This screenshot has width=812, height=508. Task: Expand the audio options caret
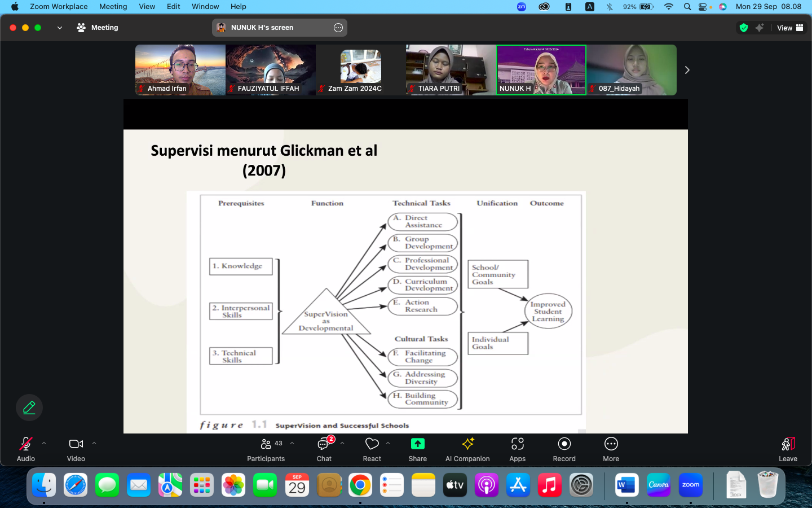(x=44, y=444)
